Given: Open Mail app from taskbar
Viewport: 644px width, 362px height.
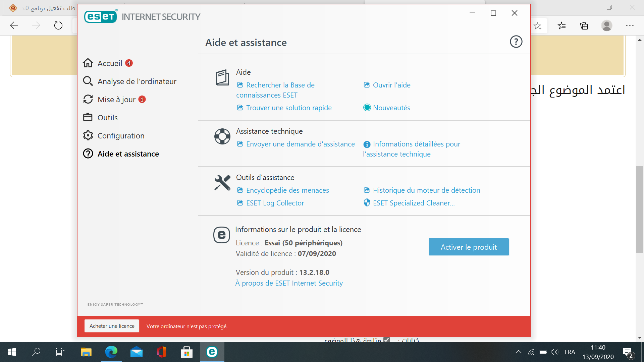Looking at the screenshot, I should 137,352.
